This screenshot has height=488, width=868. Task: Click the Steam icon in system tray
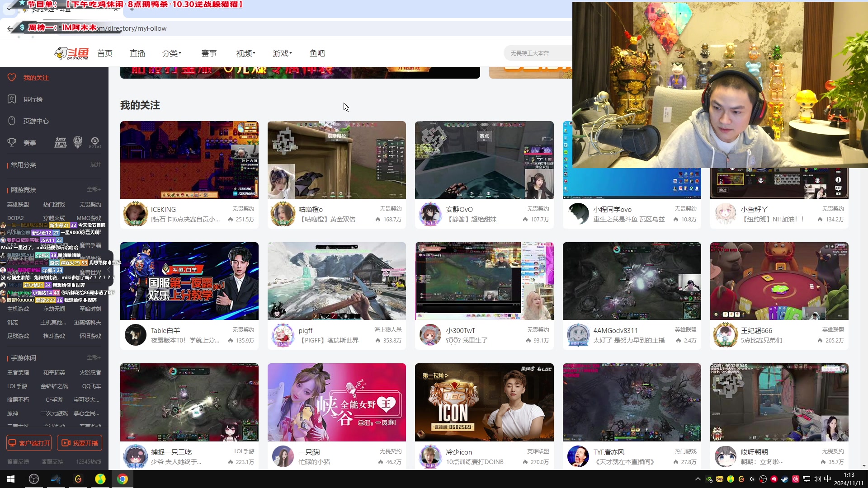[785, 479]
